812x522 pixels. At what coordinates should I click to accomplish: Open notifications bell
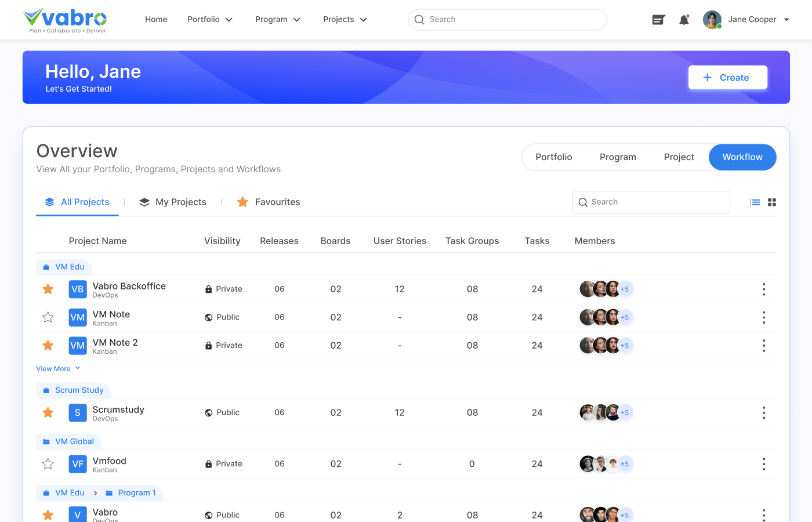(684, 20)
